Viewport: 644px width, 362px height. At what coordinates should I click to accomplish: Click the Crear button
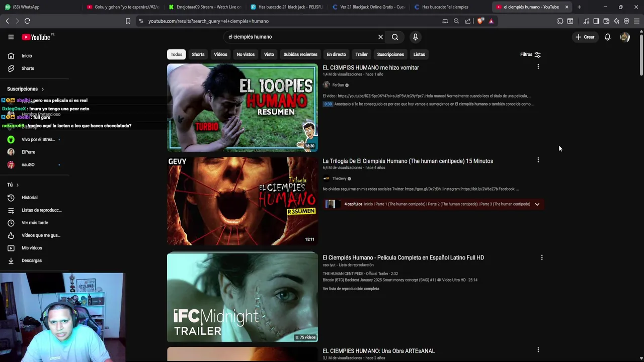(x=585, y=37)
